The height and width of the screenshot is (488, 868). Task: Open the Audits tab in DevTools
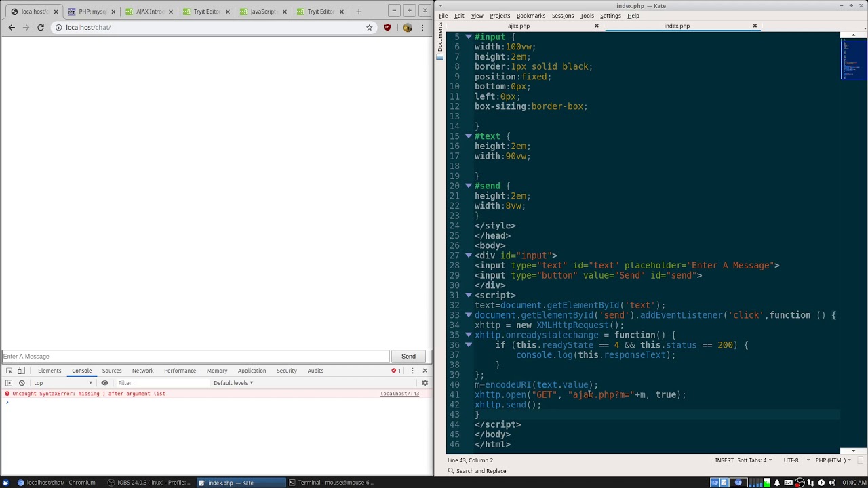(x=315, y=371)
